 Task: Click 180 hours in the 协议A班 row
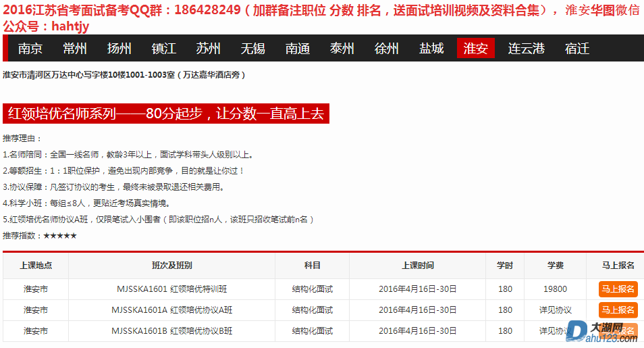(505, 309)
